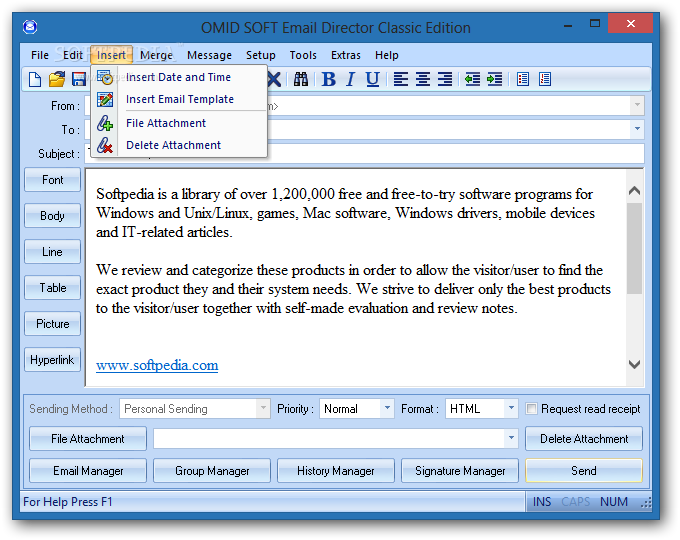Open the Group Manager
This screenshot has height=540, width=680.
coord(212,471)
